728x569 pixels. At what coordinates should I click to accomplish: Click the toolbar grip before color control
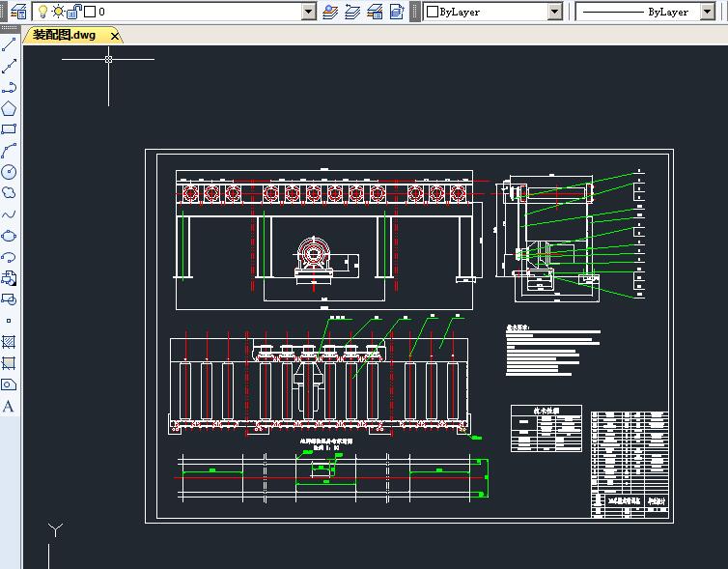click(x=415, y=12)
